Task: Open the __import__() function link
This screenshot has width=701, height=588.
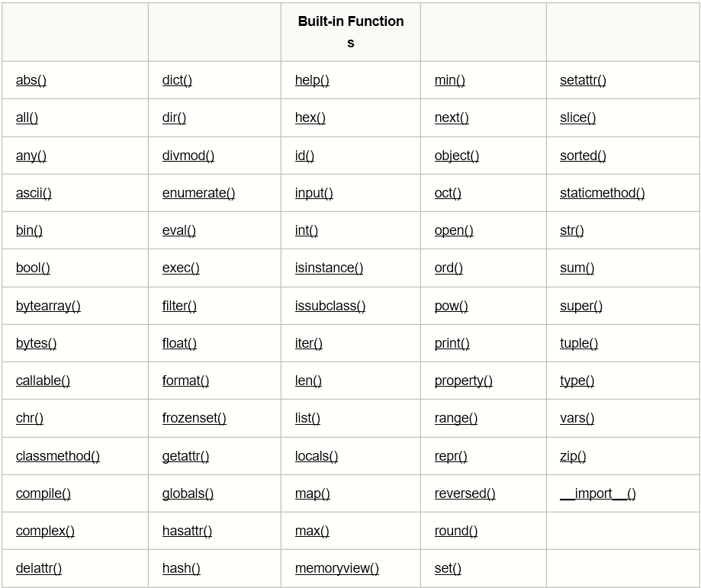Action: [x=597, y=493]
